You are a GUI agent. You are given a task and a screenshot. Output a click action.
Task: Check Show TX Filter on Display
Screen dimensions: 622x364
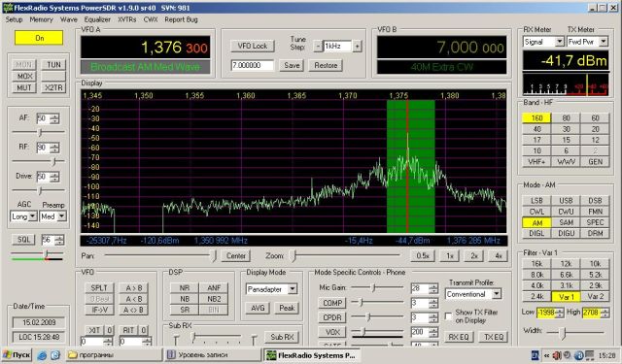pyautogui.click(x=448, y=316)
